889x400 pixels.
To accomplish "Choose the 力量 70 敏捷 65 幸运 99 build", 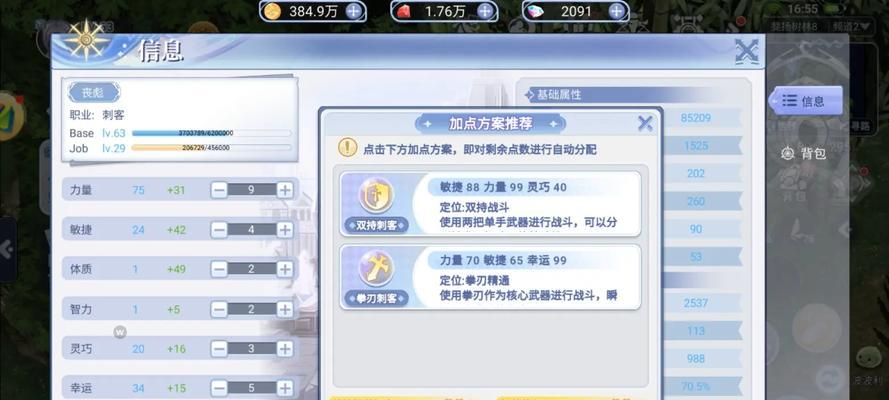I will pos(490,277).
